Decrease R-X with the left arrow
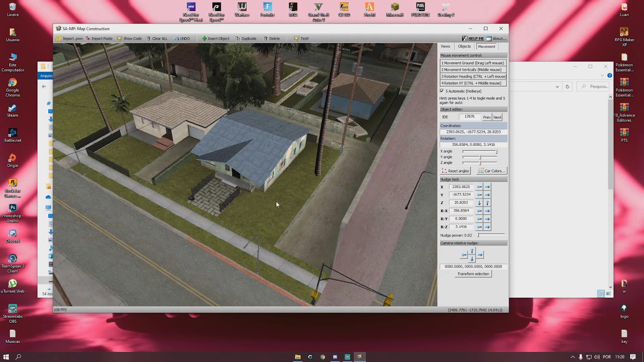The height and width of the screenshot is (362, 644). click(x=479, y=211)
